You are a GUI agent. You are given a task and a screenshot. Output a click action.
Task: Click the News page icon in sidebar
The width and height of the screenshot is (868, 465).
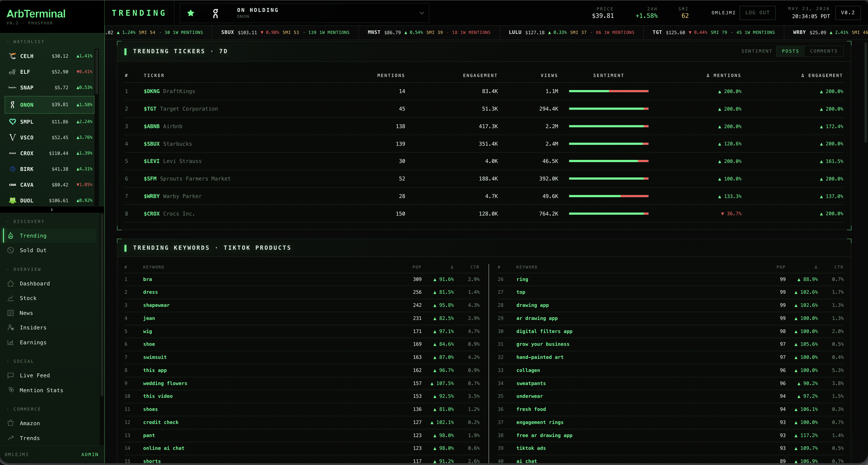[x=11, y=313]
